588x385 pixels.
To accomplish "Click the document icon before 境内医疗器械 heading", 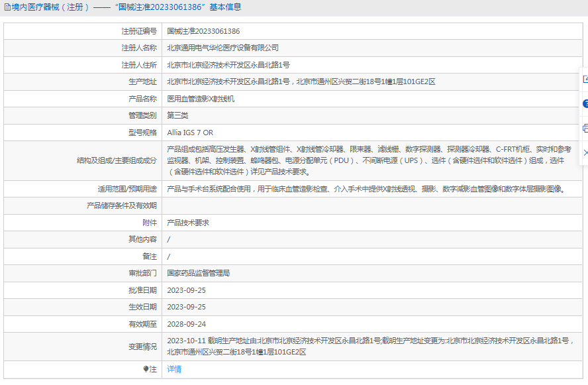I will point(7,7).
